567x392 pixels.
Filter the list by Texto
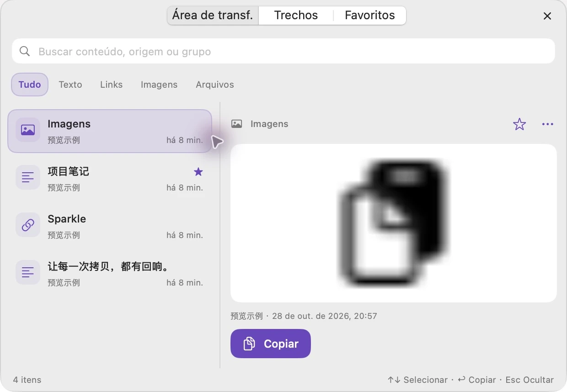coord(70,85)
